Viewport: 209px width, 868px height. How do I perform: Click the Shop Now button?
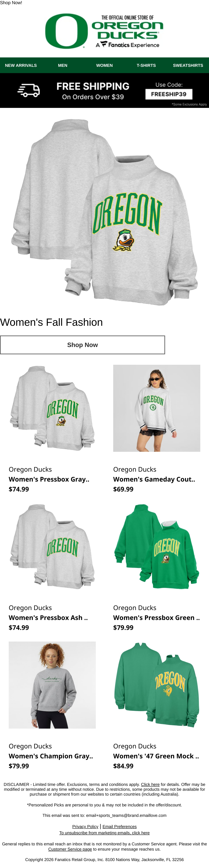click(83, 345)
